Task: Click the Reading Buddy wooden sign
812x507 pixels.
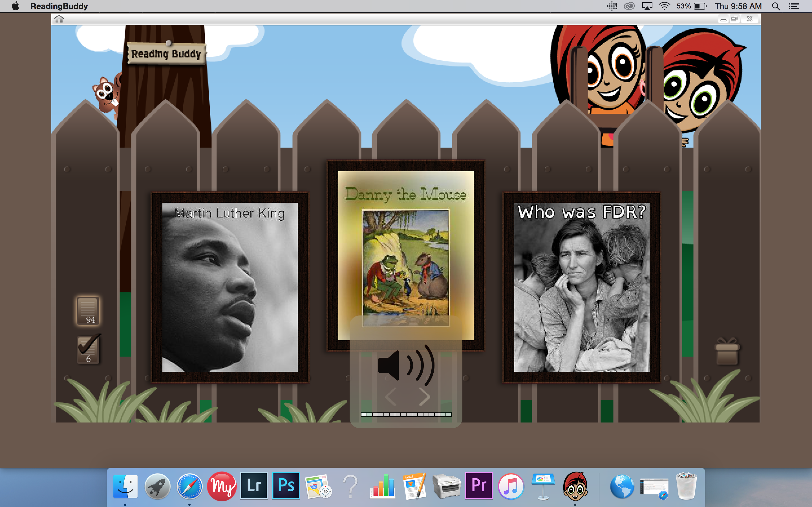Action: pyautogui.click(x=166, y=54)
